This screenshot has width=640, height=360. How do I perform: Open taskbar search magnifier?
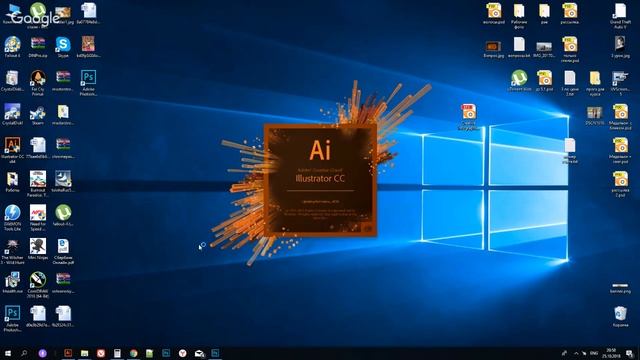point(24,353)
